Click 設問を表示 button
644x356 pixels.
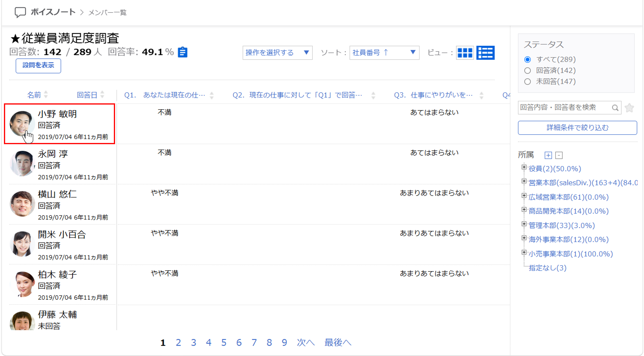coord(38,66)
